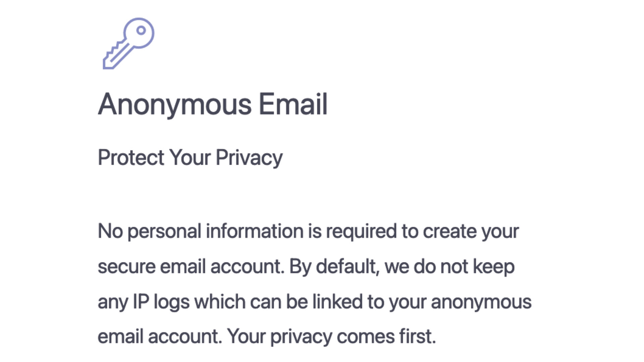Select the Anonymous Email heading
Image resolution: width=644 pixels, height=362 pixels.
coord(213,104)
